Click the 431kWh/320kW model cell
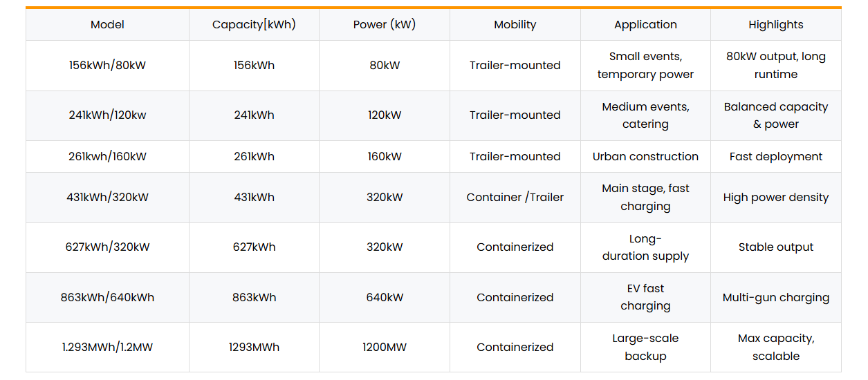This screenshot has height=380, width=868. (107, 198)
